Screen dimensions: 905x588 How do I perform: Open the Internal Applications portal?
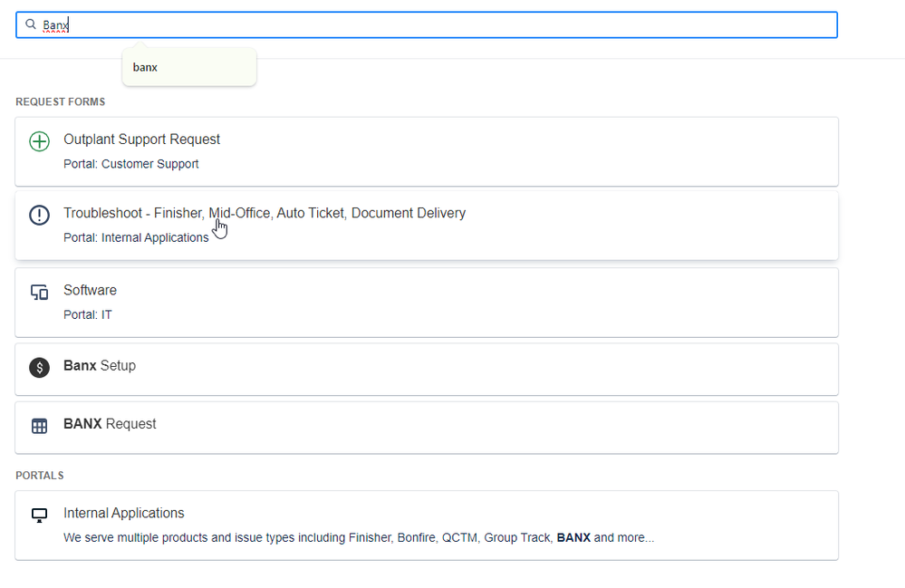coord(427,525)
